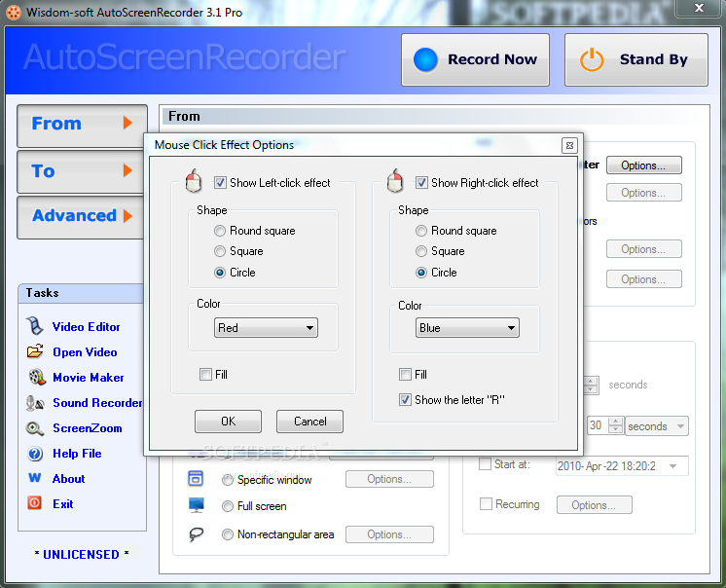Click the UNLICENSED label
Viewport: 726px width, 588px height.
coord(82,554)
